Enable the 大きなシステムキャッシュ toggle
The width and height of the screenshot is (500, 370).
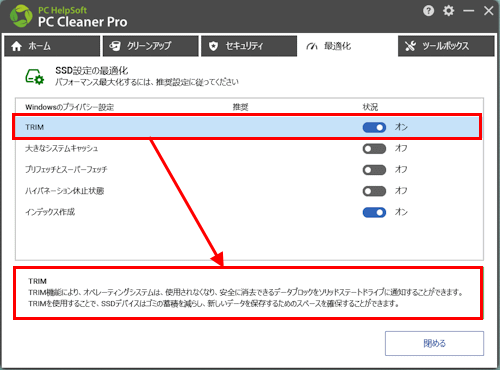(374, 149)
